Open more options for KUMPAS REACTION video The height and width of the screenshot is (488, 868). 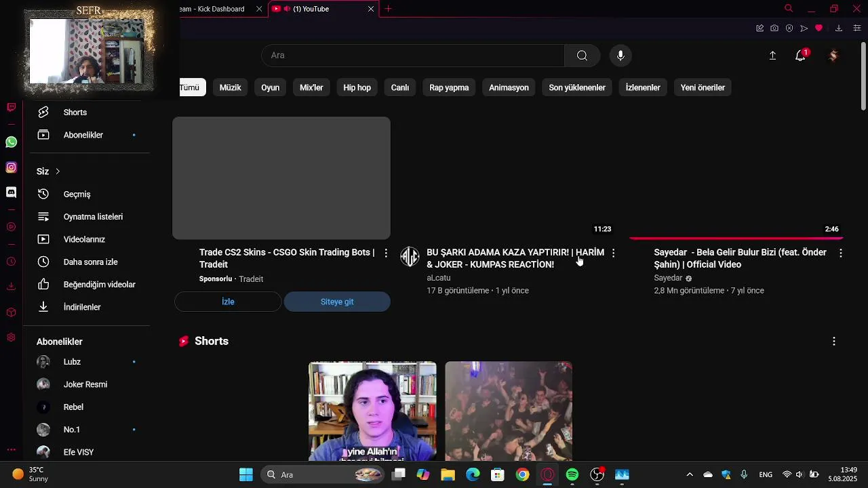613,253
